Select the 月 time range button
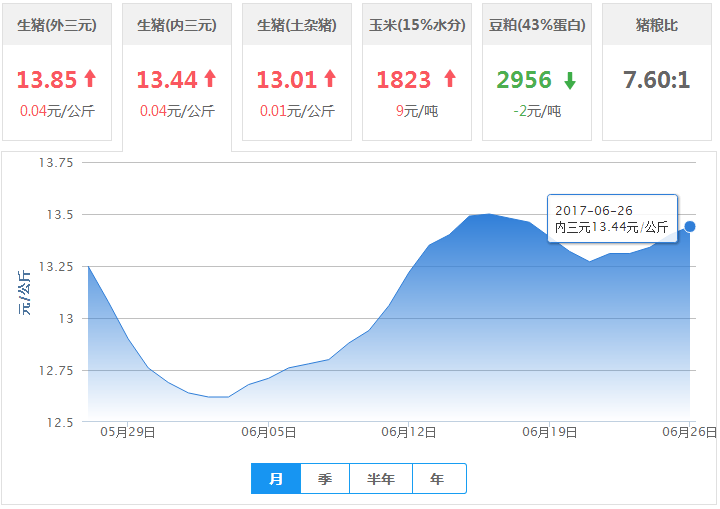Viewport: 720px width, 509px height. (276, 479)
